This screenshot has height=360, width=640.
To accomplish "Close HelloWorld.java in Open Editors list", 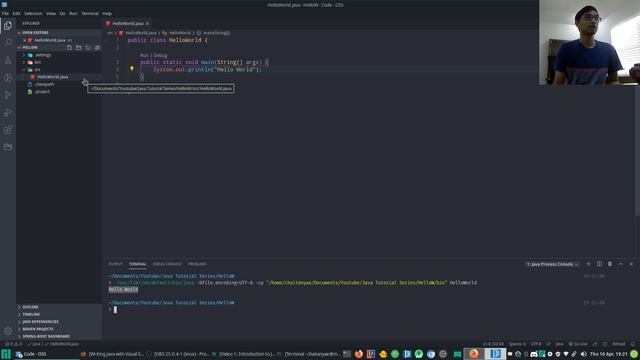I will pyautogui.click(x=24, y=40).
